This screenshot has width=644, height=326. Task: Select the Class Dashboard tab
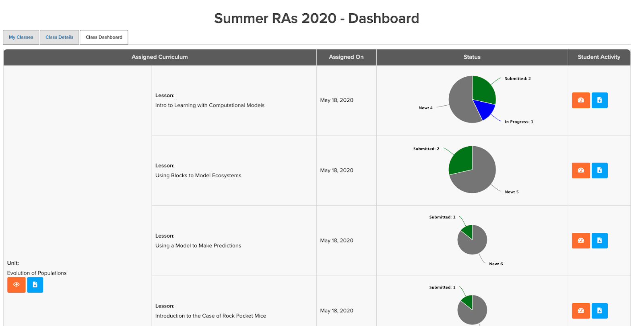click(104, 37)
